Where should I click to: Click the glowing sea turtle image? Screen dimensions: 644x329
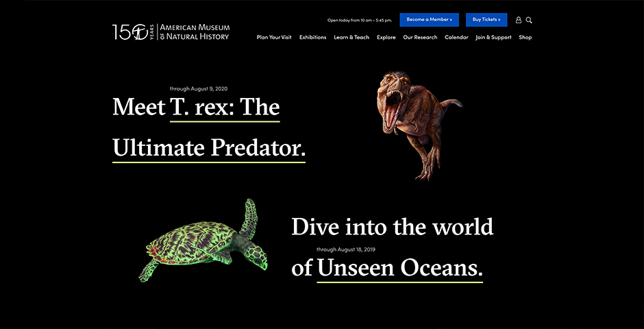coord(203,241)
